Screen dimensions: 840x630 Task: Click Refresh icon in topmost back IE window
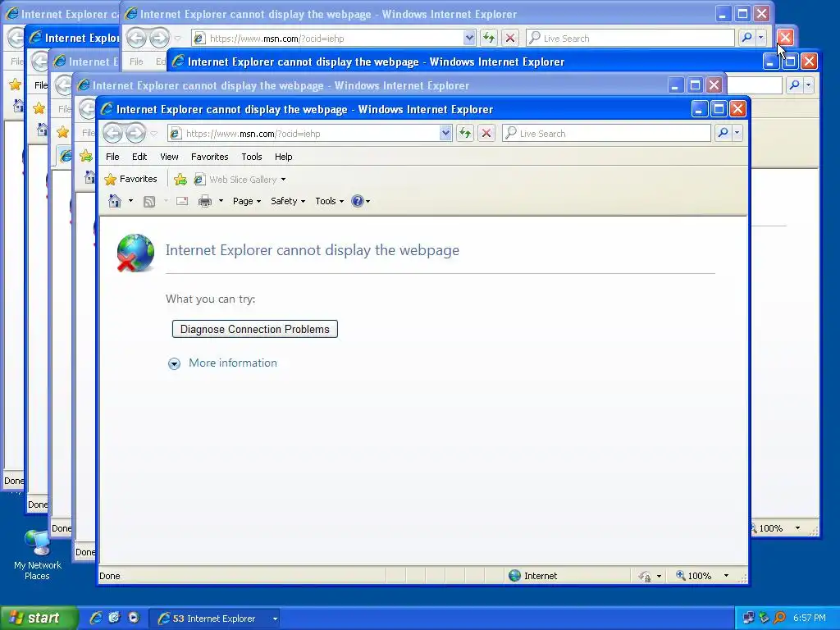(x=489, y=38)
